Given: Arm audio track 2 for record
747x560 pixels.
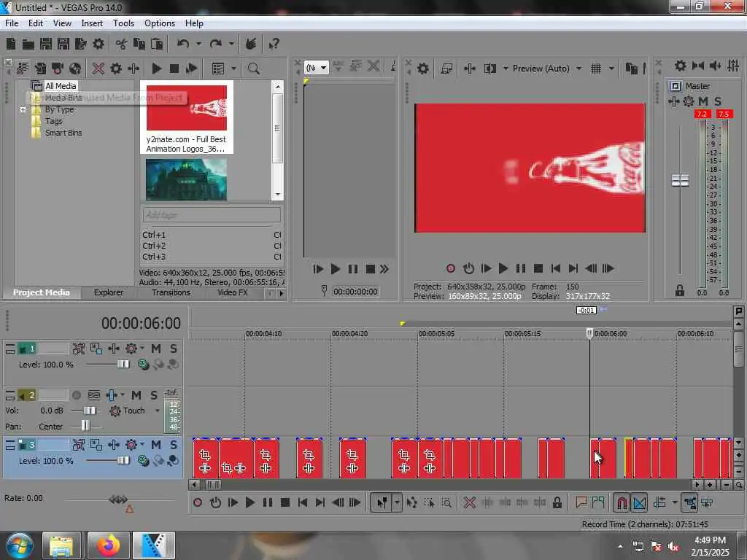Looking at the screenshot, I should coord(76,395).
